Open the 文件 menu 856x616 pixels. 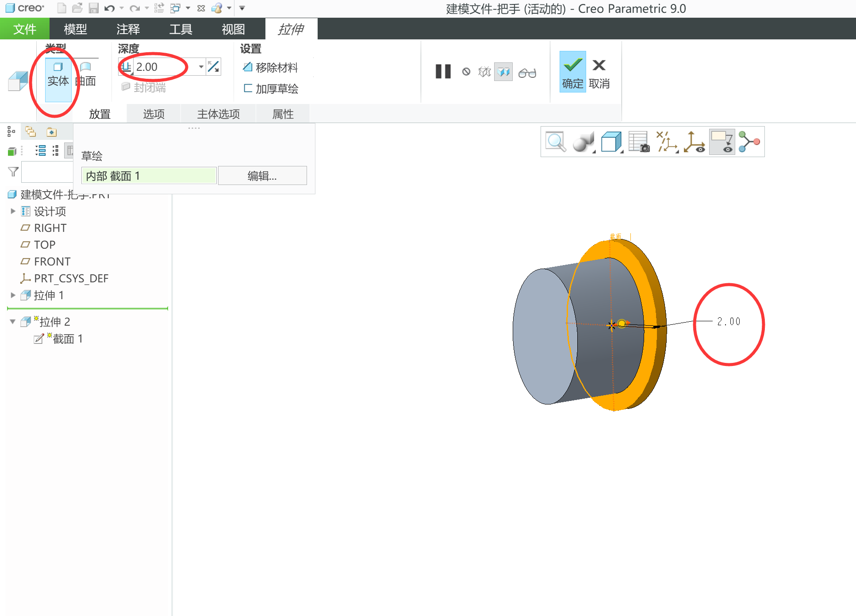tap(25, 29)
